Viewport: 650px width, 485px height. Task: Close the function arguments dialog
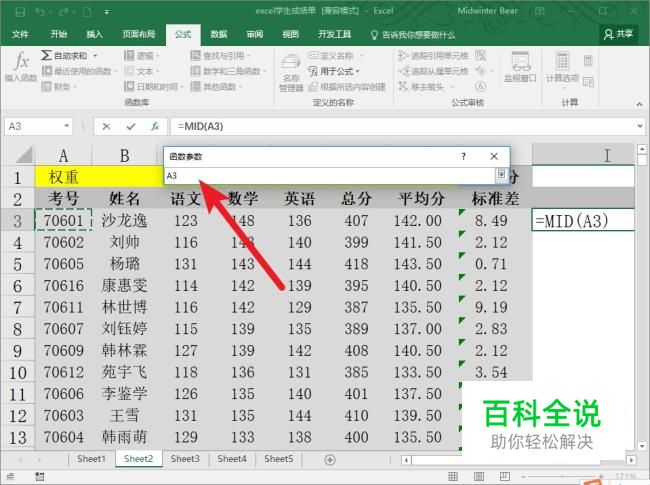tap(494, 156)
